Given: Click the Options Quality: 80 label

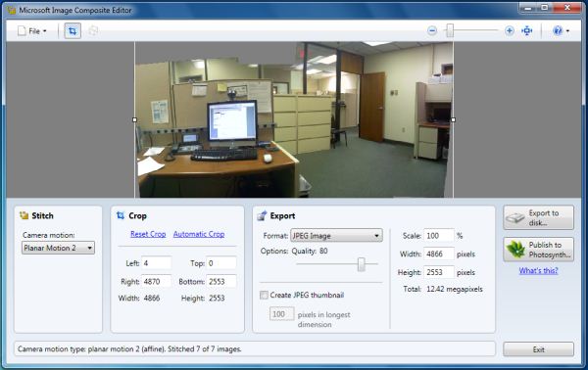Looking at the screenshot, I should click(294, 251).
